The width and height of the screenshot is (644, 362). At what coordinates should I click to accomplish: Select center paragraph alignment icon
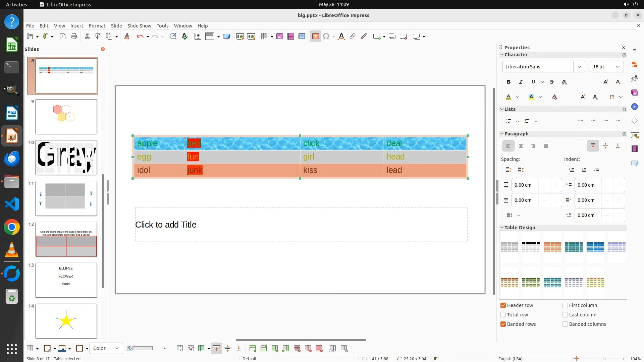(x=521, y=146)
